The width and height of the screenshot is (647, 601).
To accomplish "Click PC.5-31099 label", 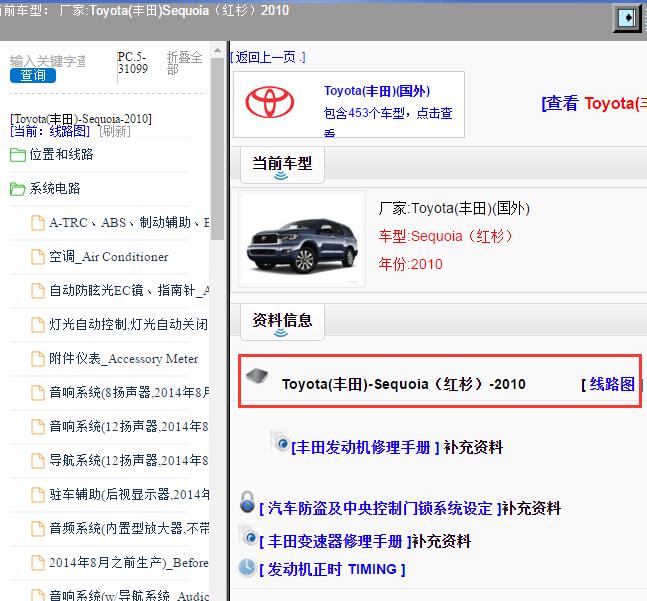I will [x=132, y=63].
